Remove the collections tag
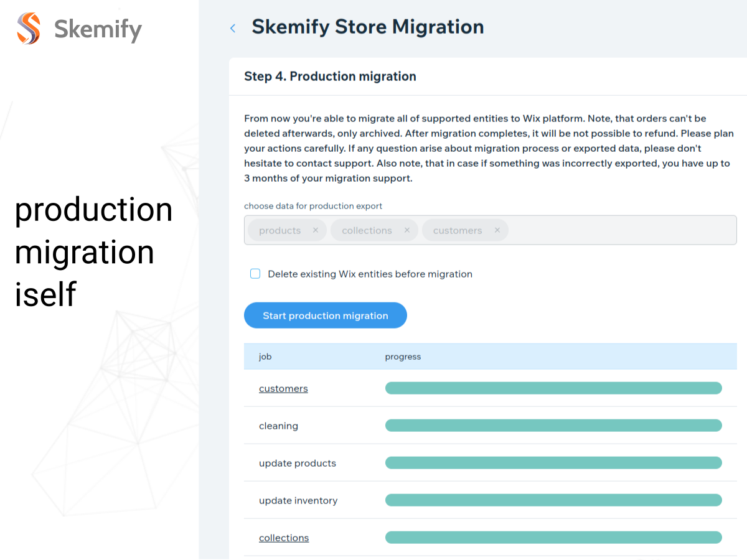The image size is (747, 560). point(407,230)
